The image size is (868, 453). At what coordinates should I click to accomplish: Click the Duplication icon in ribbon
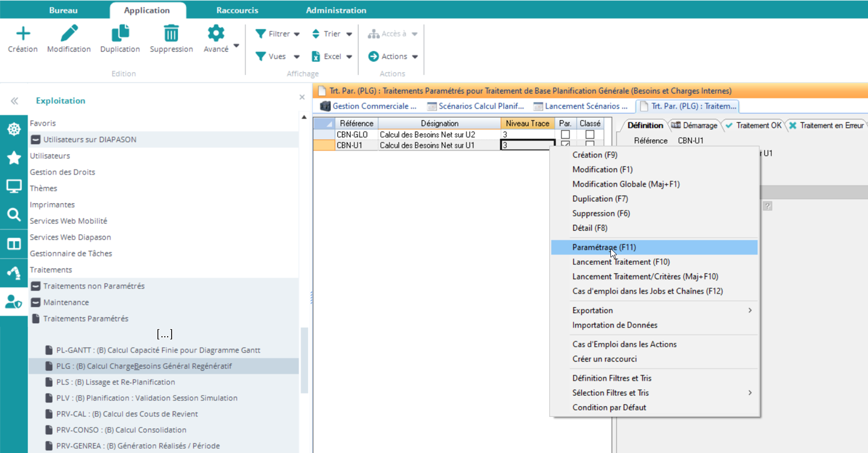click(x=120, y=33)
